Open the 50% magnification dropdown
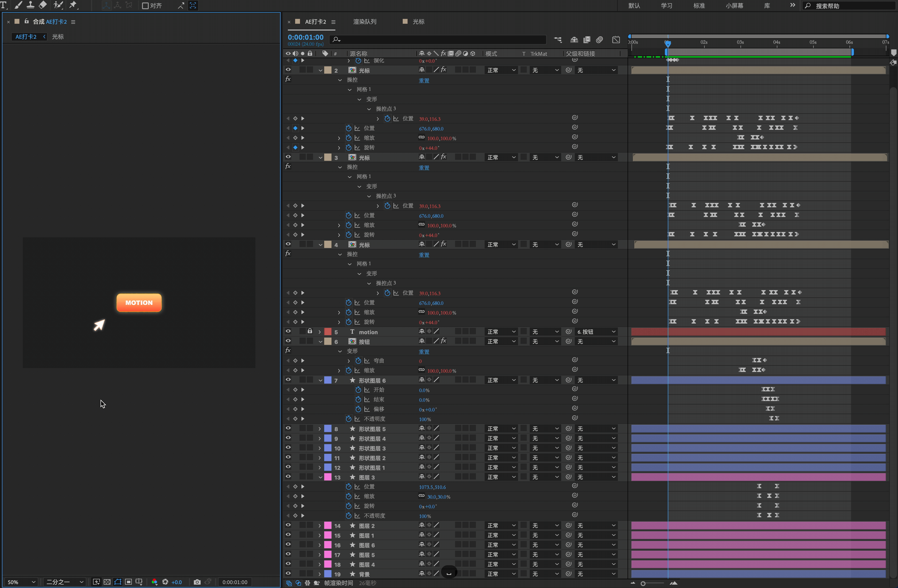The image size is (898, 588). pyautogui.click(x=22, y=582)
